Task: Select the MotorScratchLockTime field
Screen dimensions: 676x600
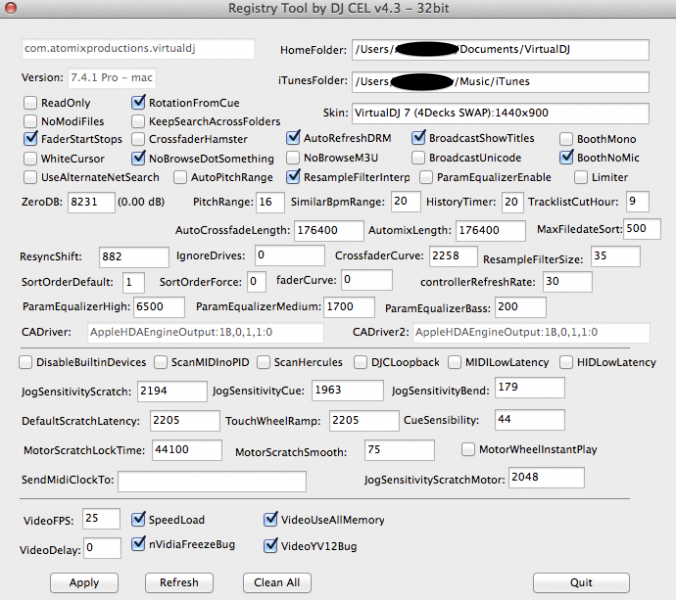Action: pyautogui.click(x=187, y=450)
